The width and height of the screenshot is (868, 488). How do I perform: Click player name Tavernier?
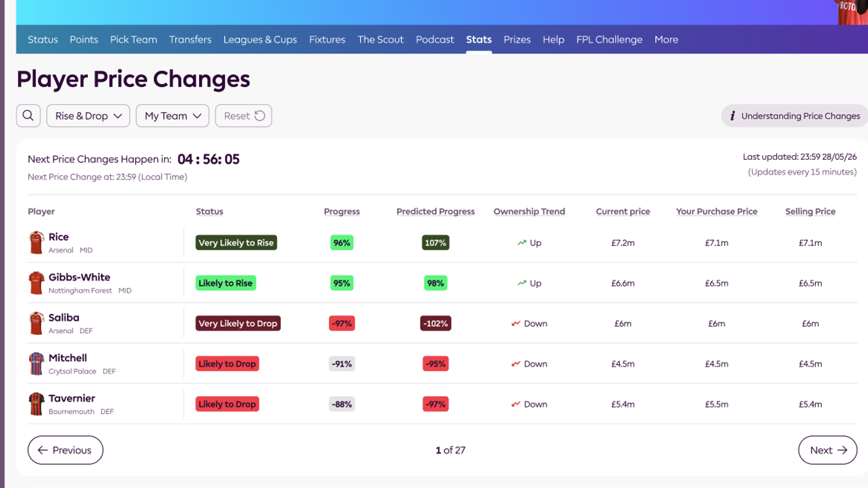coord(72,398)
